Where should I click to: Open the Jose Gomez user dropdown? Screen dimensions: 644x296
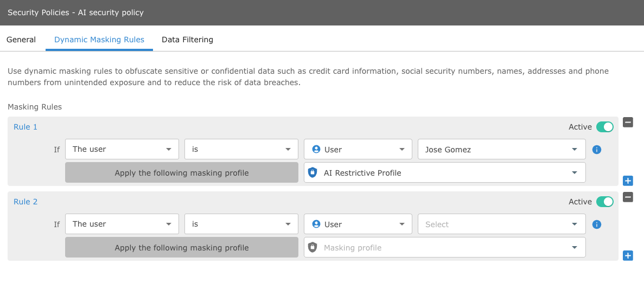[501, 150]
